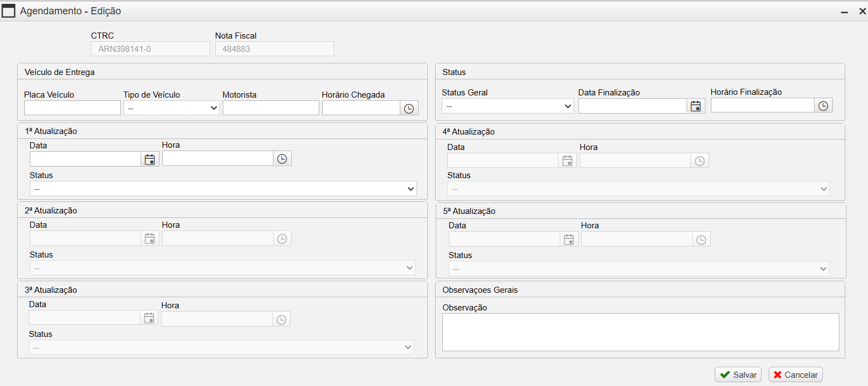Click into the Motorista input field
868x386 pixels.
click(x=271, y=108)
